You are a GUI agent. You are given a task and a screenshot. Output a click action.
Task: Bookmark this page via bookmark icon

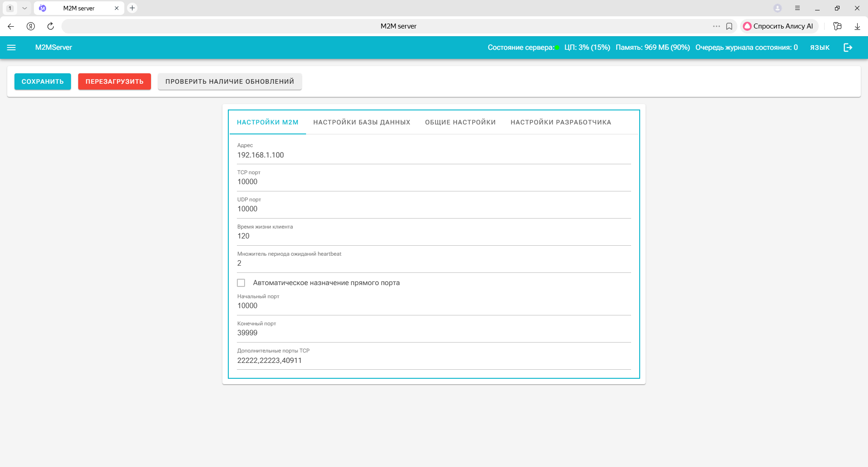(729, 26)
